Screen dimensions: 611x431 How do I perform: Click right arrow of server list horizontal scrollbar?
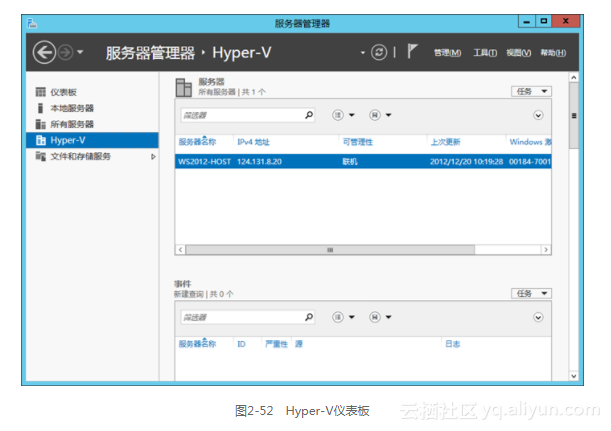pyautogui.click(x=546, y=250)
